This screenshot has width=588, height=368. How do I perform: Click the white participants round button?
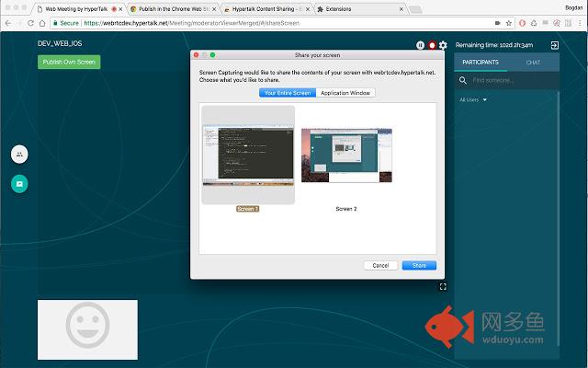point(19,155)
